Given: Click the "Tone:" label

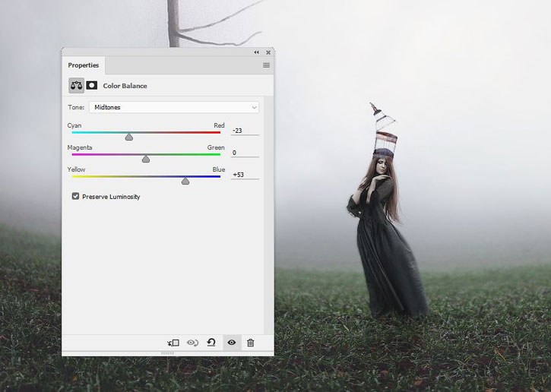Looking at the screenshot, I should point(76,107).
